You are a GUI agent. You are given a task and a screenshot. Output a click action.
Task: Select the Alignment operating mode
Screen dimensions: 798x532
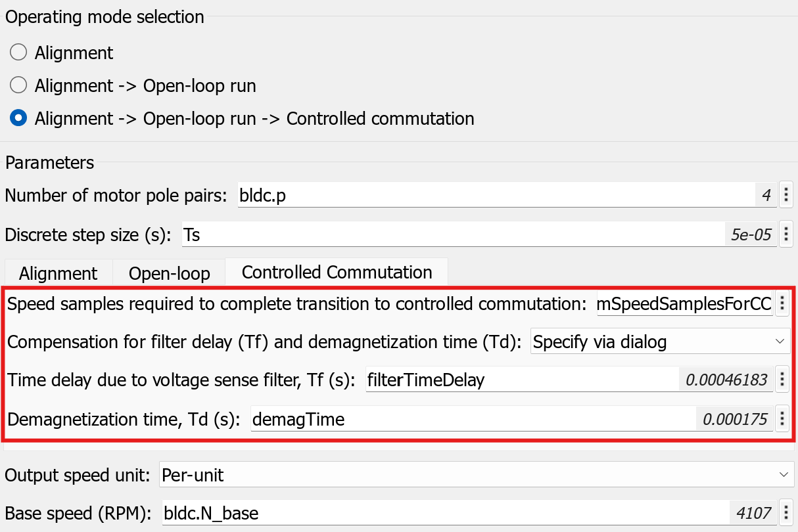(x=18, y=53)
